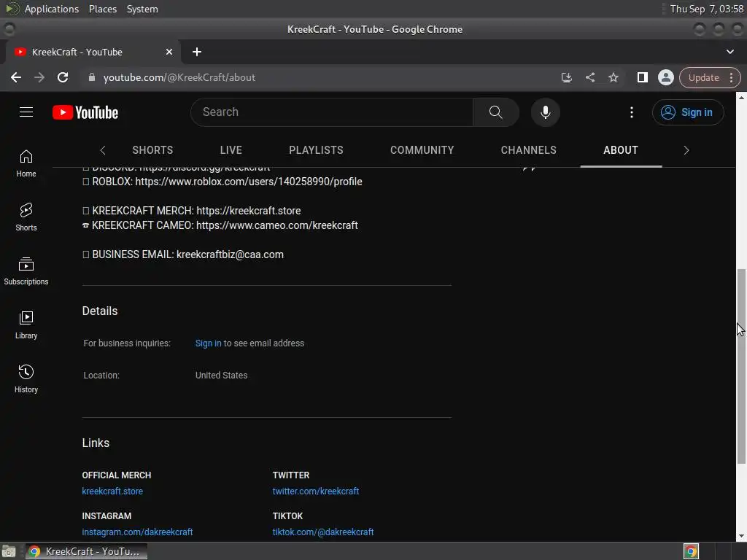Toggle the Chrome side panel

click(642, 77)
